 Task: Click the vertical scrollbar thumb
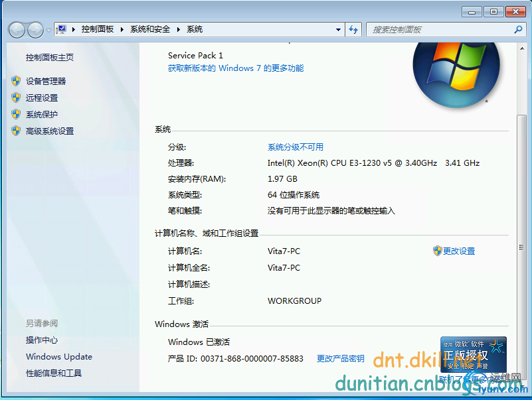522,247
